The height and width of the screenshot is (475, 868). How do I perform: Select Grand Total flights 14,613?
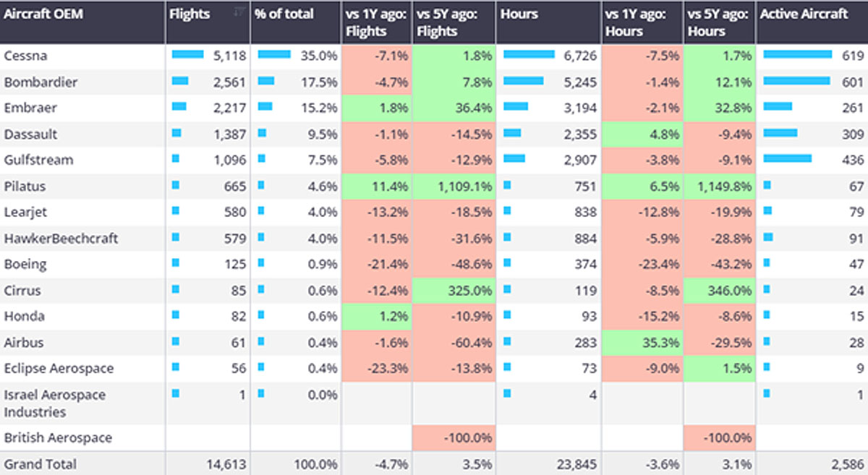click(227, 463)
